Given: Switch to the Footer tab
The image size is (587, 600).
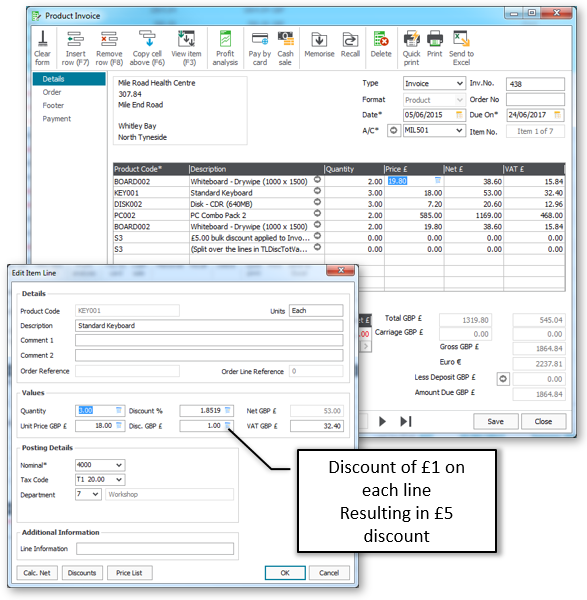Looking at the screenshot, I should pos(53,105).
